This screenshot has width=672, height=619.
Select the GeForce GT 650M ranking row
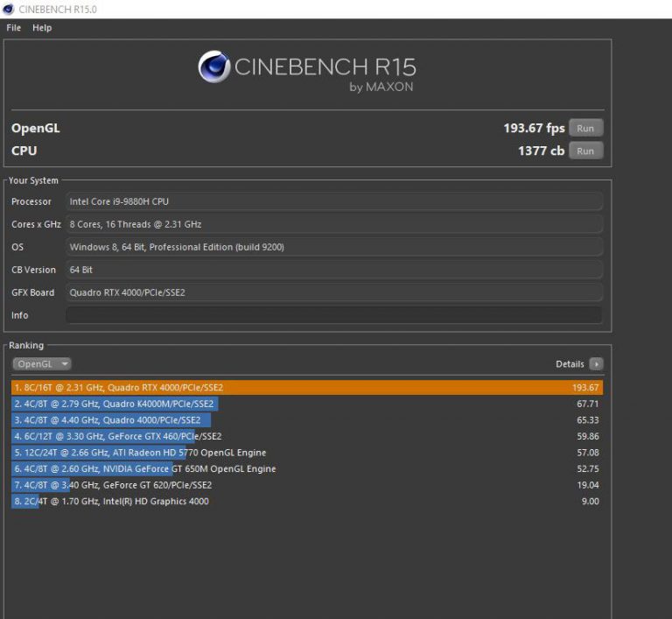pos(306,469)
